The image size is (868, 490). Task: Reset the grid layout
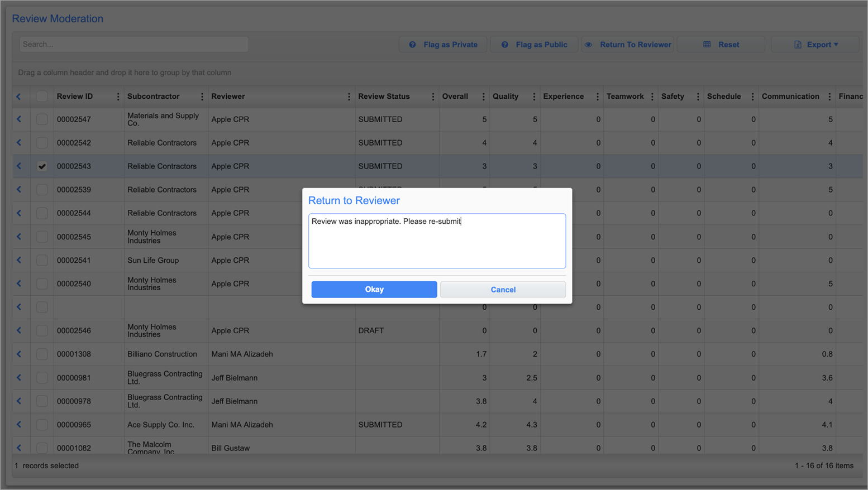(721, 45)
